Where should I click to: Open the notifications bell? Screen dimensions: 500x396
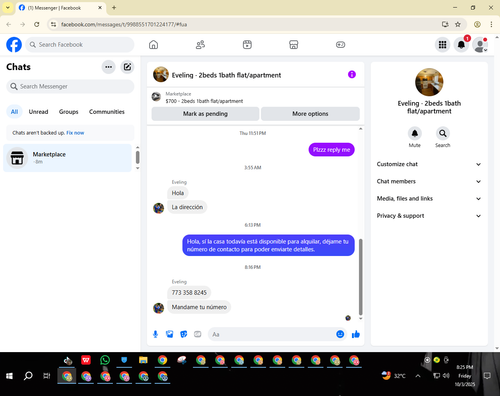(x=461, y=45)
